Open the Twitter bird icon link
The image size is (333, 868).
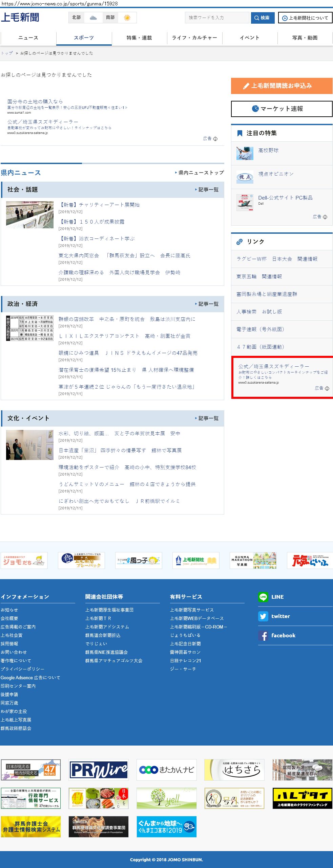tap(263, 616)
